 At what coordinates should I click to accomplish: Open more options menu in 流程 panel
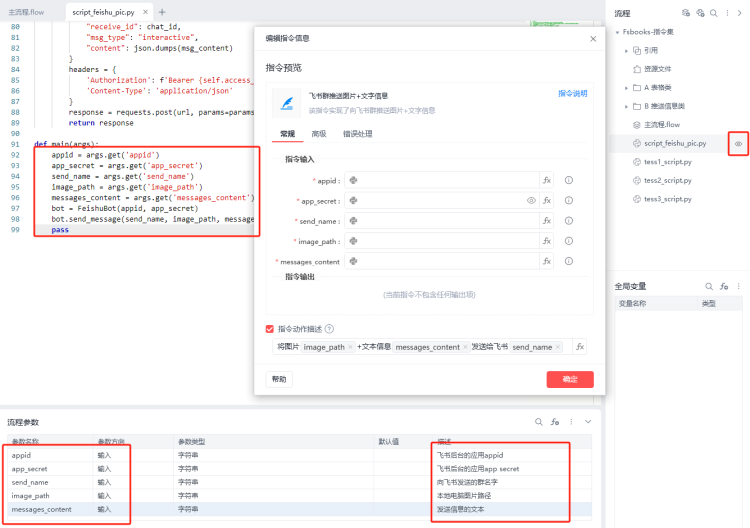(727, 13)
